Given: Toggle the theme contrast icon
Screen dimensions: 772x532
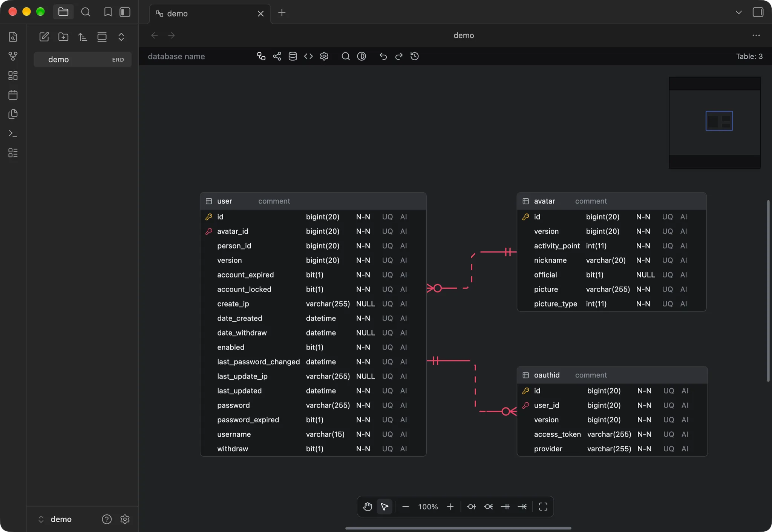Looking at the screenshot, I should 361,56.
